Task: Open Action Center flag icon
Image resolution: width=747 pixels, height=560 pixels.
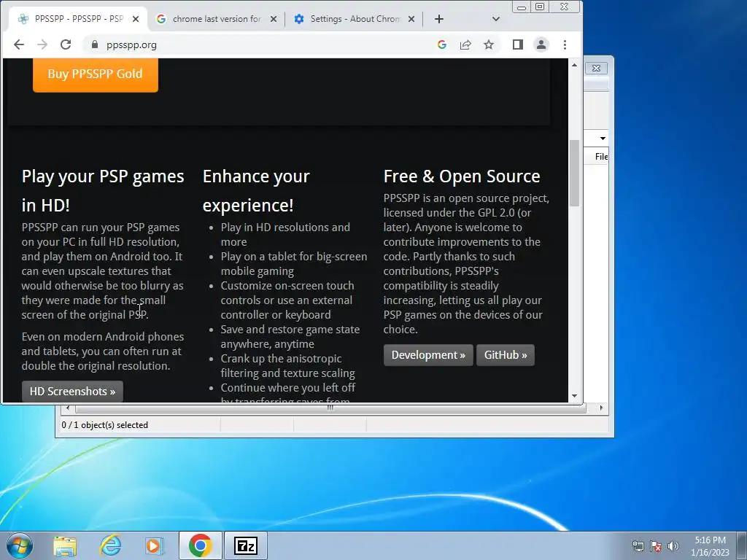Action: 656,546
